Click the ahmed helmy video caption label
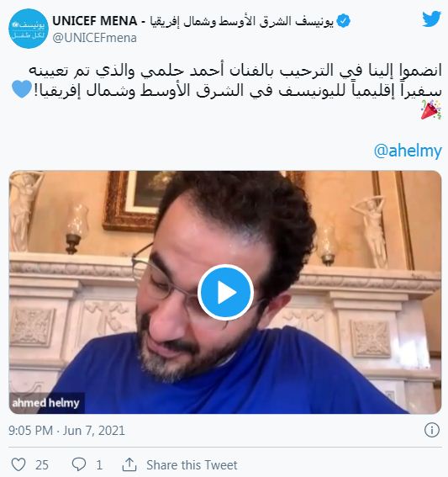The height and width of the screenshot is (477, 448). tap(46, 403)
